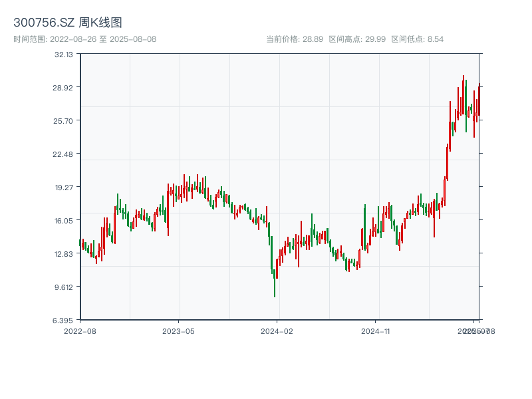
Task: Click the 2022-08 x-axis date label
Action: [x=80, y=331]
